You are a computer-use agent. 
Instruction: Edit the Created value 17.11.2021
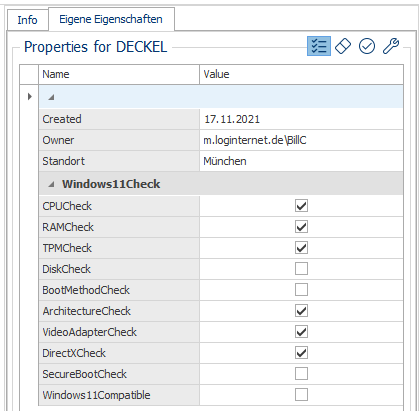[301, 119]
